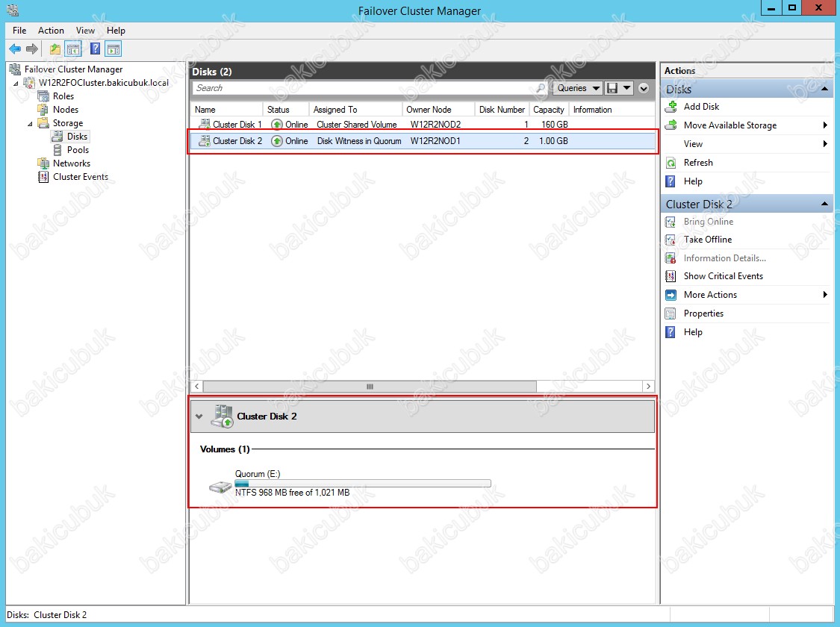Sort by the Owner Node column header
Viewport: 840px width, 627px height.
438,109
